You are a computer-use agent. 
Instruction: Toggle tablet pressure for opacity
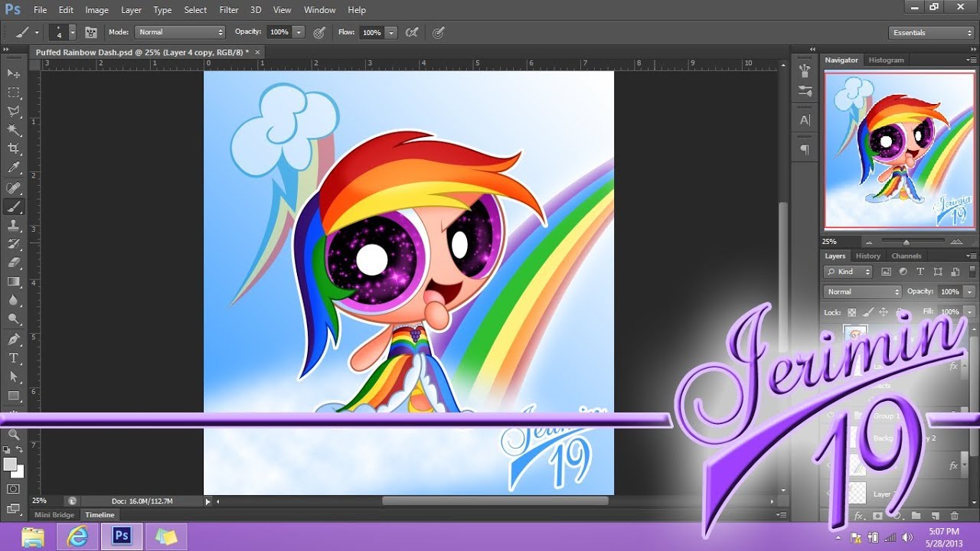point(319,32)
